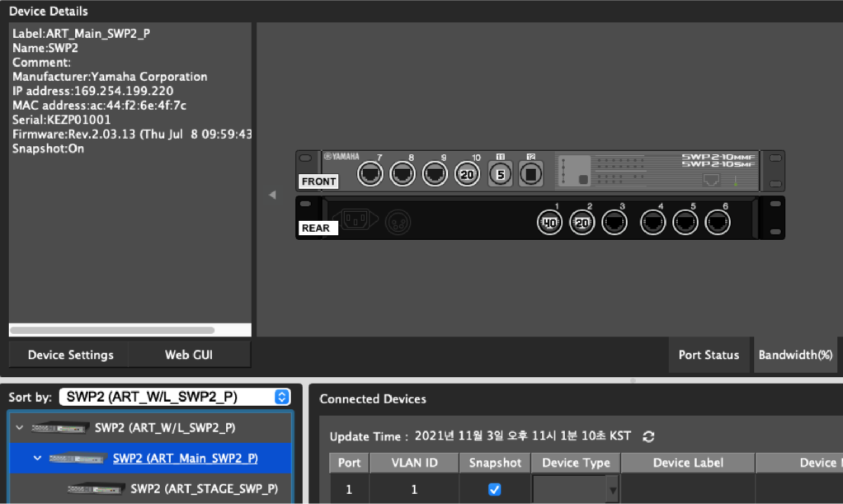Viewport: 843px width, 504px height.
Task: Select front panel port 9
Action: [435, 174]
